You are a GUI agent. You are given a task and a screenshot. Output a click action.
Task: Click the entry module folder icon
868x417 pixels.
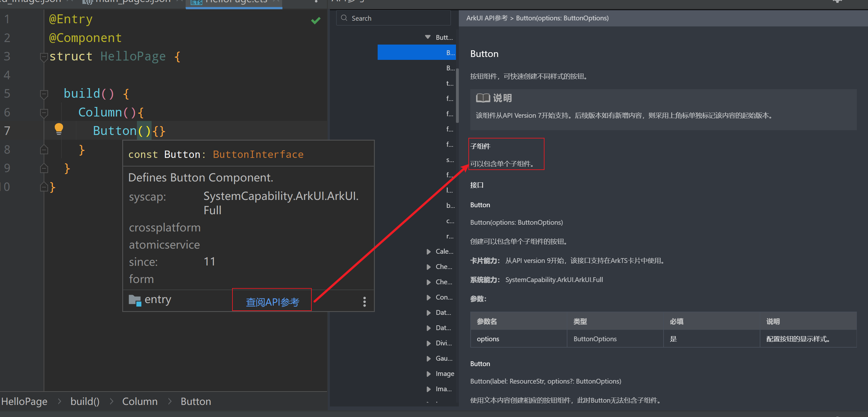(x=135, y=300)
